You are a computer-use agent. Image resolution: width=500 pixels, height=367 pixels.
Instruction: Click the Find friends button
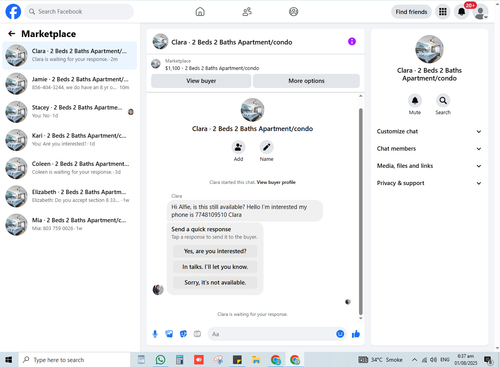pyautogui.click(x=411, y=12)
